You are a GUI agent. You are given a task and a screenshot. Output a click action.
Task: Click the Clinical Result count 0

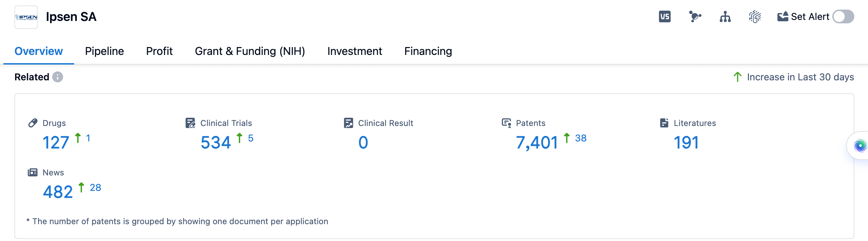363,142
